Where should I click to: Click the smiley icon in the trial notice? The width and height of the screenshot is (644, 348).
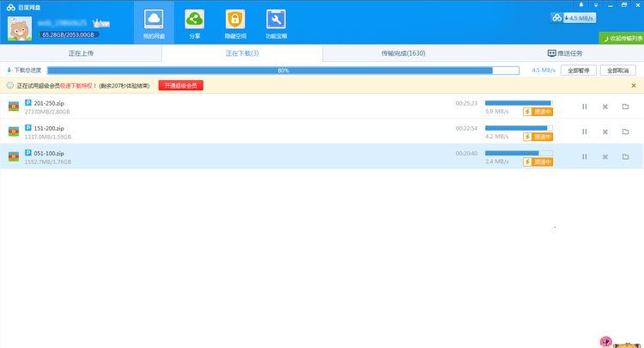pos(10,85)
